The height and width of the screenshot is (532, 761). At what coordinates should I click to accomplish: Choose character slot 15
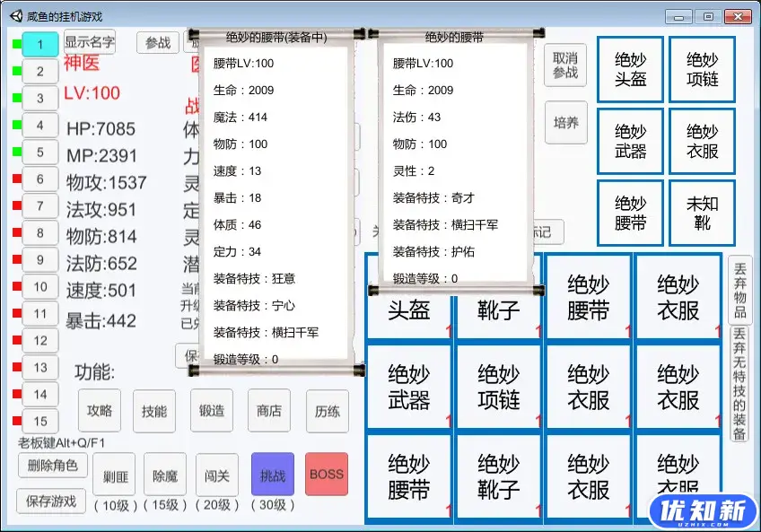39,421
